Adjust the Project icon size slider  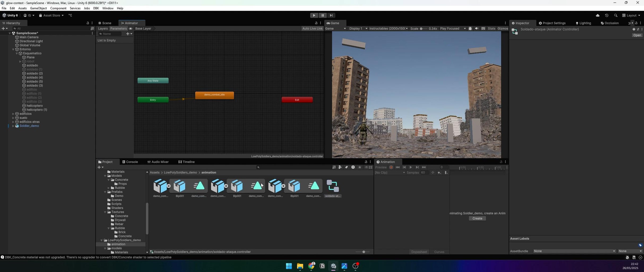pos(362,252)
